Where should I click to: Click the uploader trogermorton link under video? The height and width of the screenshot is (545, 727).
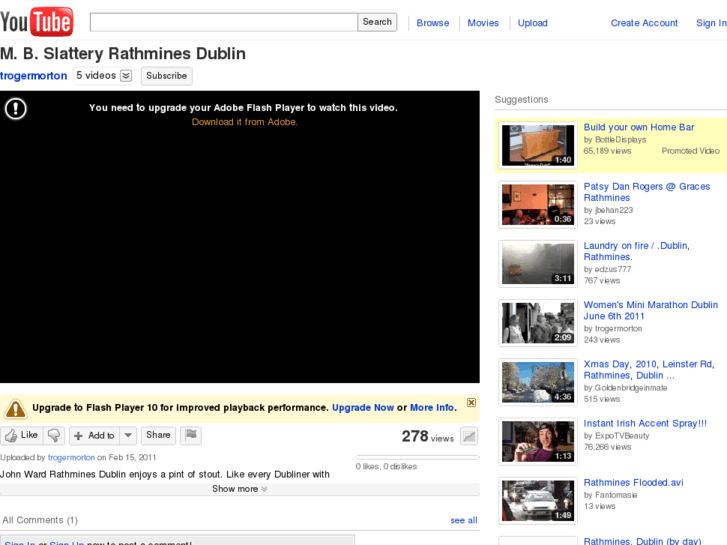pyautogui.click(x=71, y=457)
